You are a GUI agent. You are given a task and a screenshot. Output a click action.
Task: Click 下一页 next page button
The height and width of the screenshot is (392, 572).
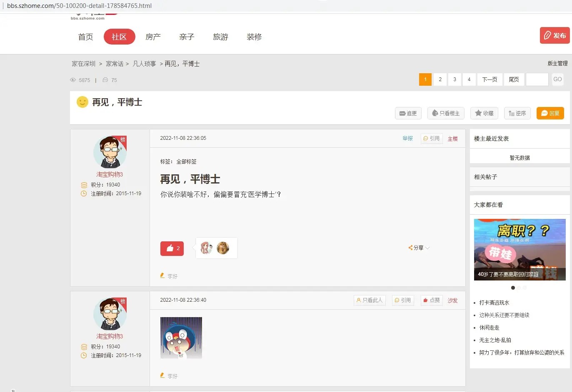click(490, 79)
